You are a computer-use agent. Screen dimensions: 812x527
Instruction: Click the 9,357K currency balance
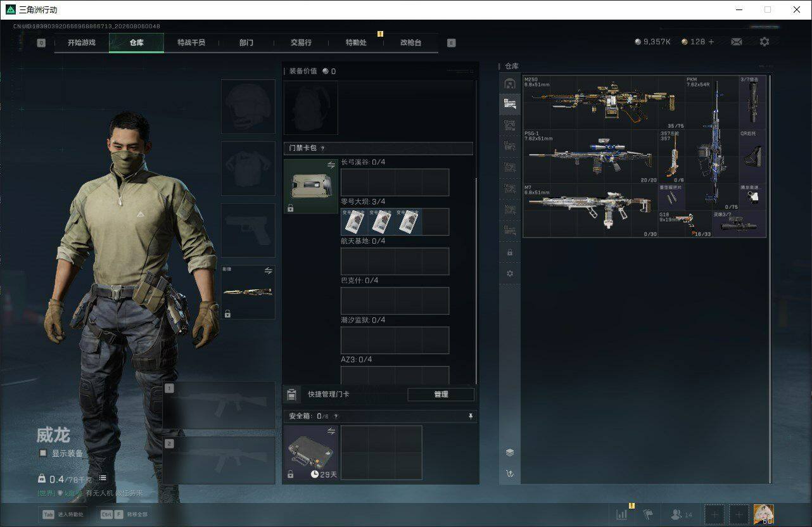[652, 42]
